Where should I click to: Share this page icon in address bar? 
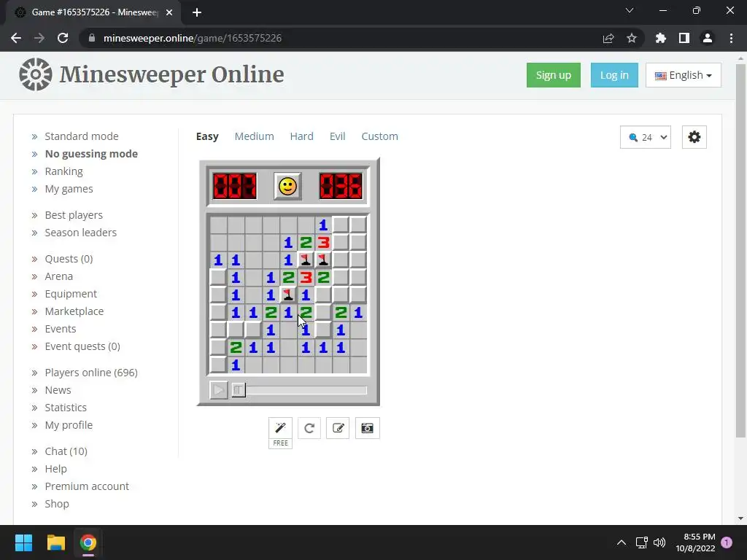pyautogui.click(x=608, y=38)
